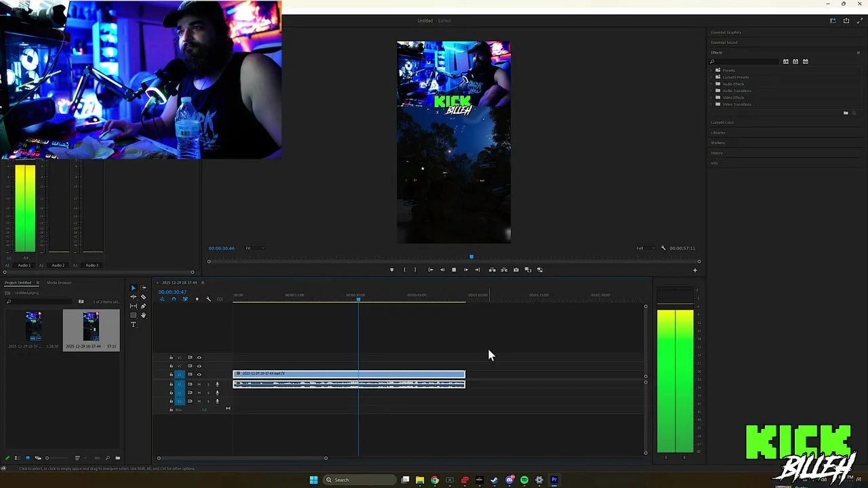This screenshot has width=868, height=488.
Task: Step forward one frame
Action: (x=466, y=270)
